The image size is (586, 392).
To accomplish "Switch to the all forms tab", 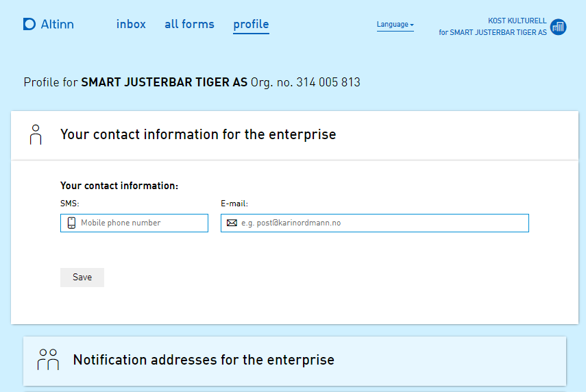I will [x=189, y=24].
